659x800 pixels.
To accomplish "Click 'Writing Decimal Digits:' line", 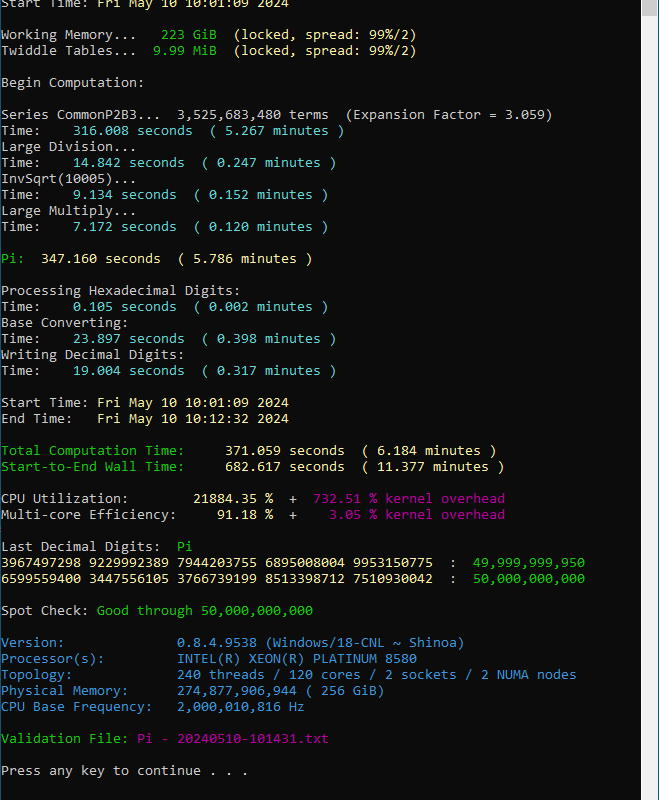I will pos(92,355).
